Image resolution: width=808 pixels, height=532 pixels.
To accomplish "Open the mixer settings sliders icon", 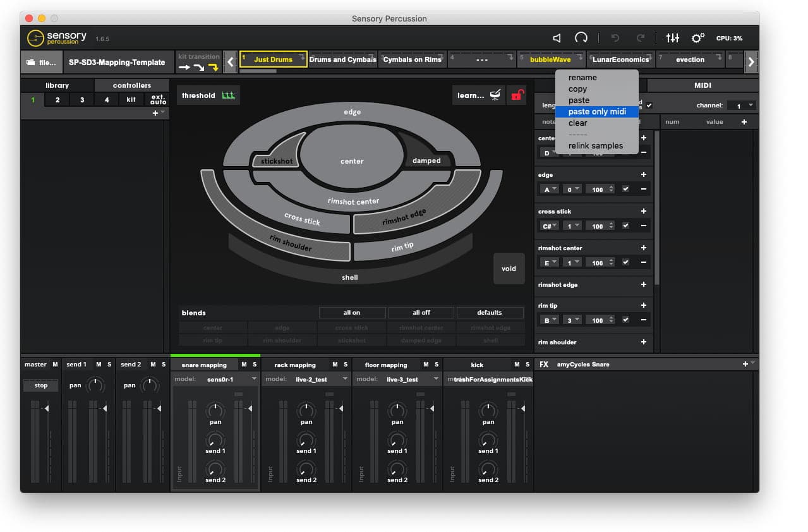I will tap(672, 38).
